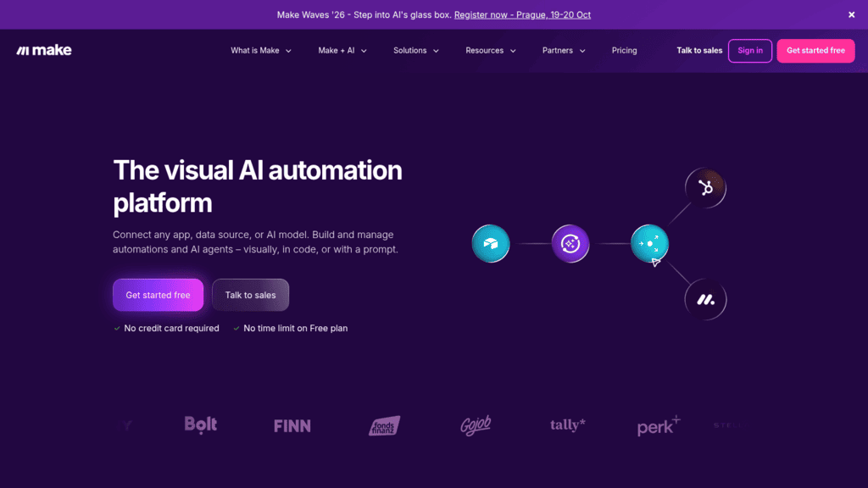The width and height of the screenshot is (868, 488).
Task: Expand chevron beside Resources
Action: 513,51
